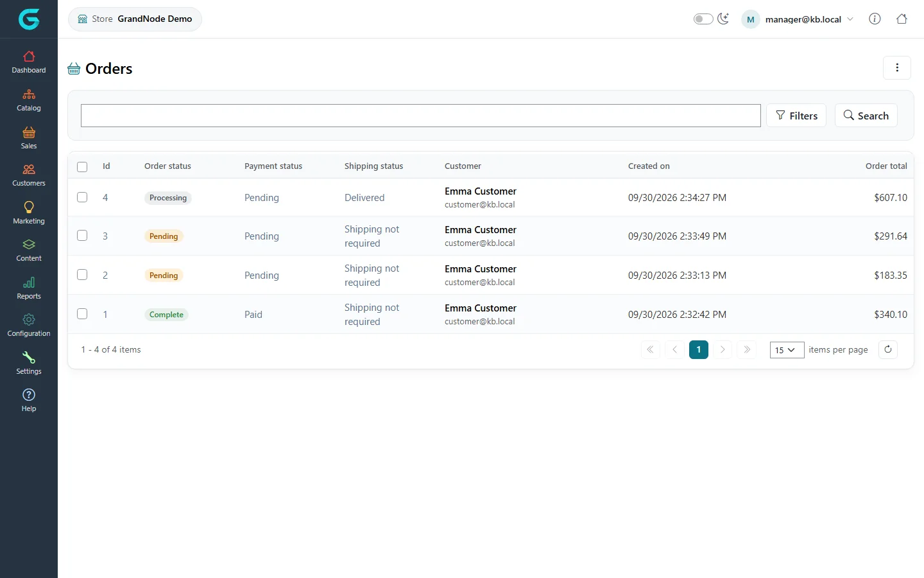Click the GrandNode logo icon
This screenshot has height=578, width=924.
click(29, 19)
